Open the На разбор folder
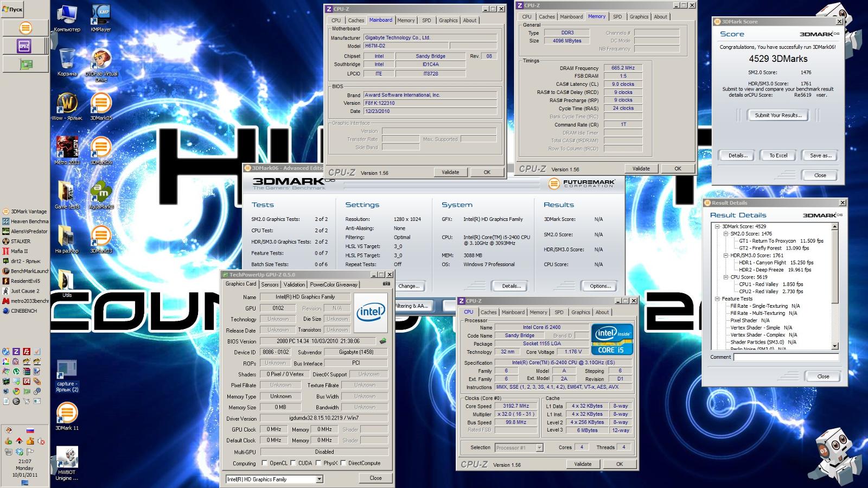The image size is (868, 488). pyautogui.click(x=67, y=239)
